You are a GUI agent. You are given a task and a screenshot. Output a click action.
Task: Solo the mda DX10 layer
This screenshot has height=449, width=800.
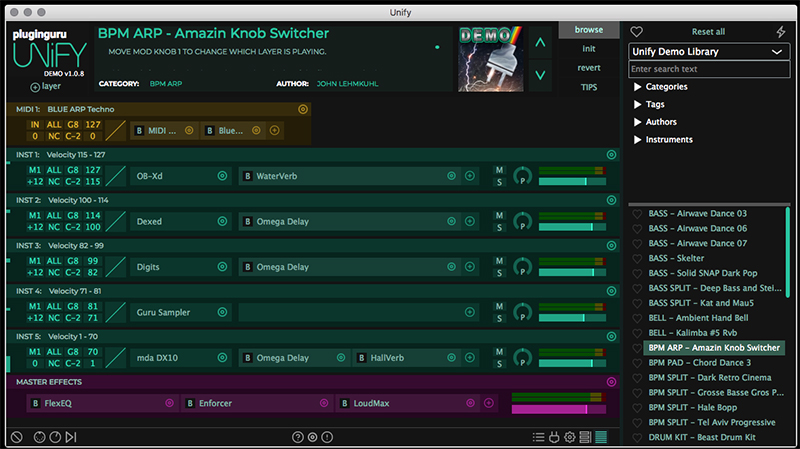point(499,364)
